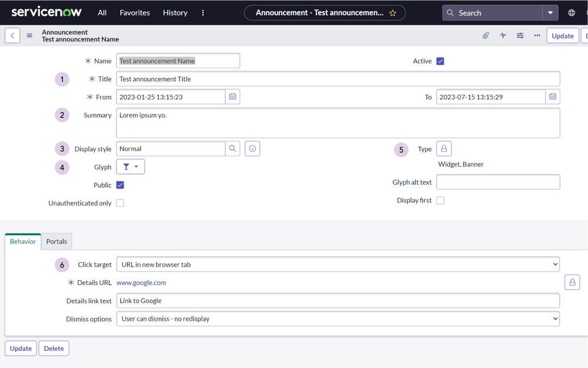Click the paperclip attachments icon
This screenshot has height=368, width=588.
(486, 36)
